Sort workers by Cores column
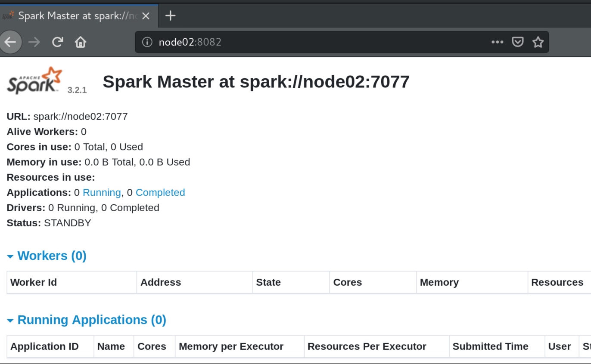The image size is (591, 364). (373, 283)
